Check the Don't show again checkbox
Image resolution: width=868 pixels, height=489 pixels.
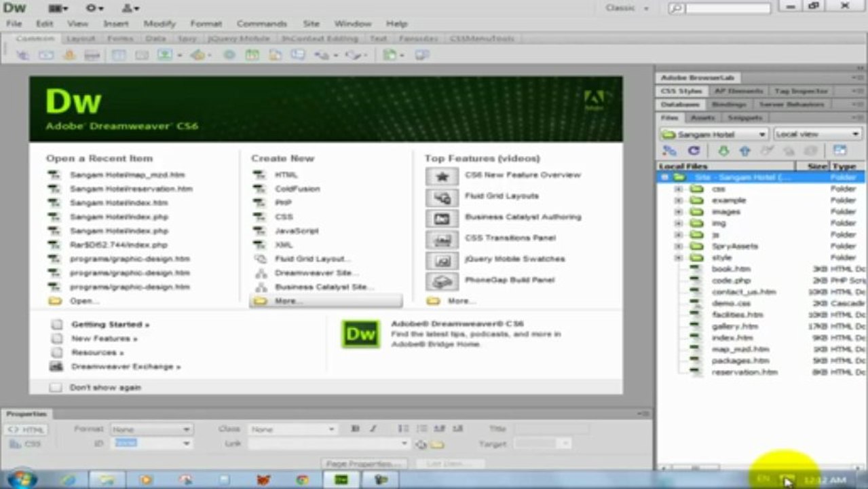tap(56, 388)
